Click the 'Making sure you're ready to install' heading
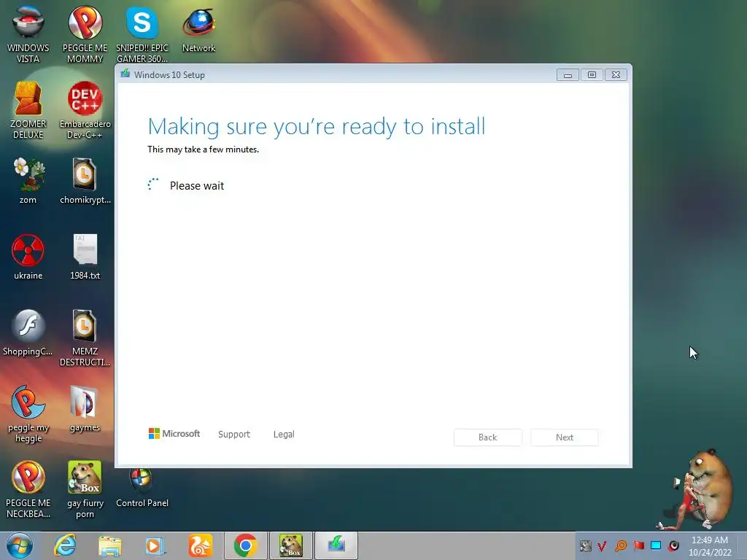 317,127
